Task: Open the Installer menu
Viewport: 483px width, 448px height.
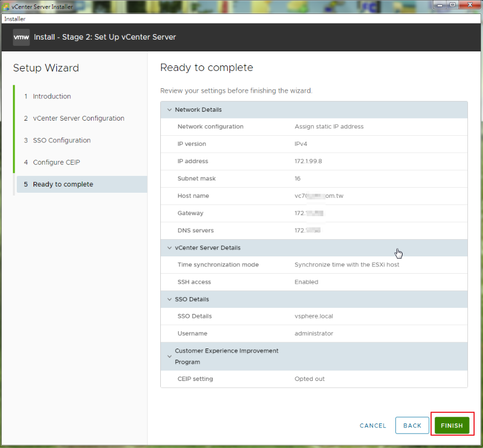Action: click(x=15, y=19)
